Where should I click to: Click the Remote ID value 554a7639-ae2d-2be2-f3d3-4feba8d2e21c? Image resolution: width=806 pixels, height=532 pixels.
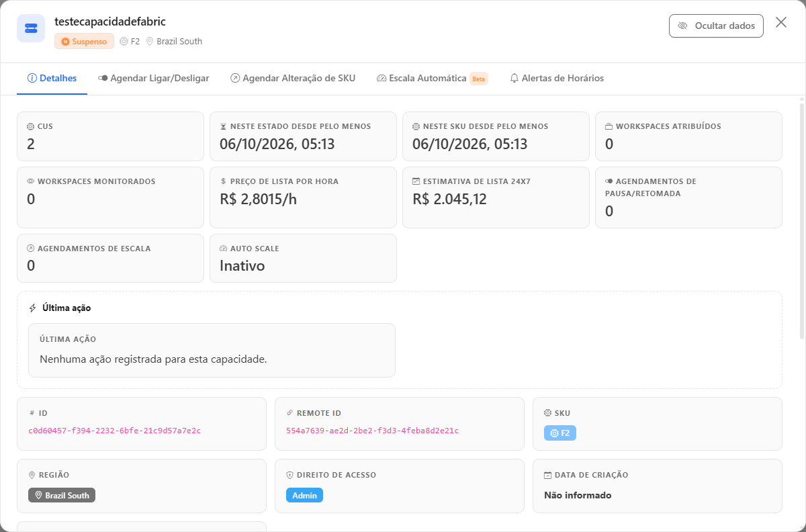click(x=372, y=431)
